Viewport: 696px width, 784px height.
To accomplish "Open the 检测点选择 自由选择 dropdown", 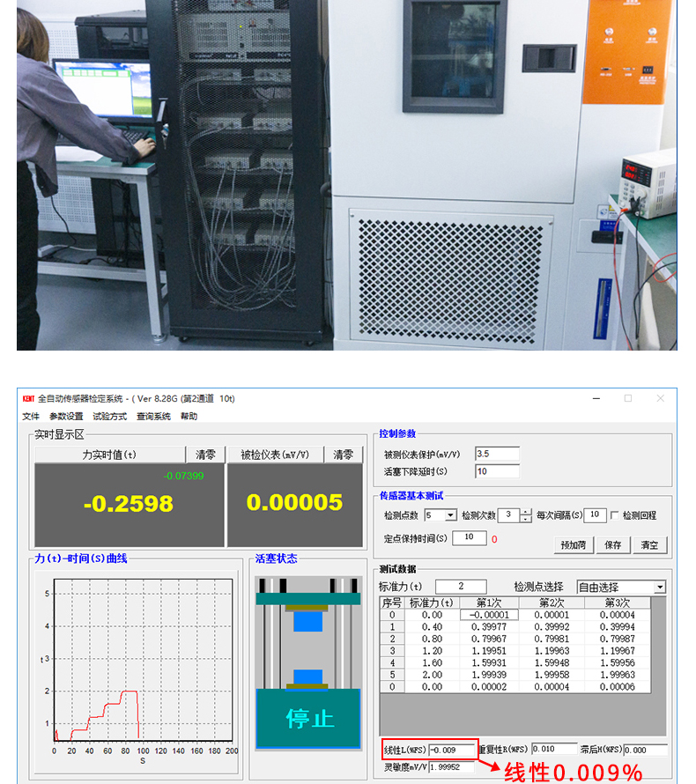I will [659, 587].
